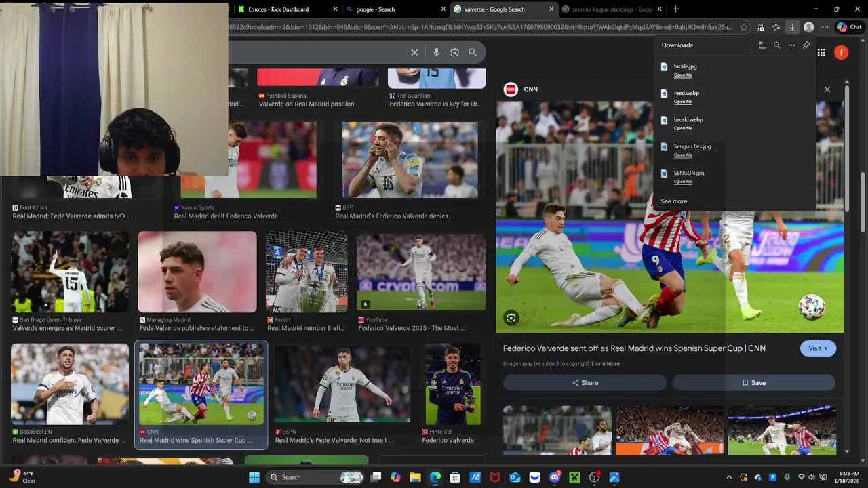Screen dimensions: 868x488
Task: Clear the Google search box text
Action: click(414, 52)
